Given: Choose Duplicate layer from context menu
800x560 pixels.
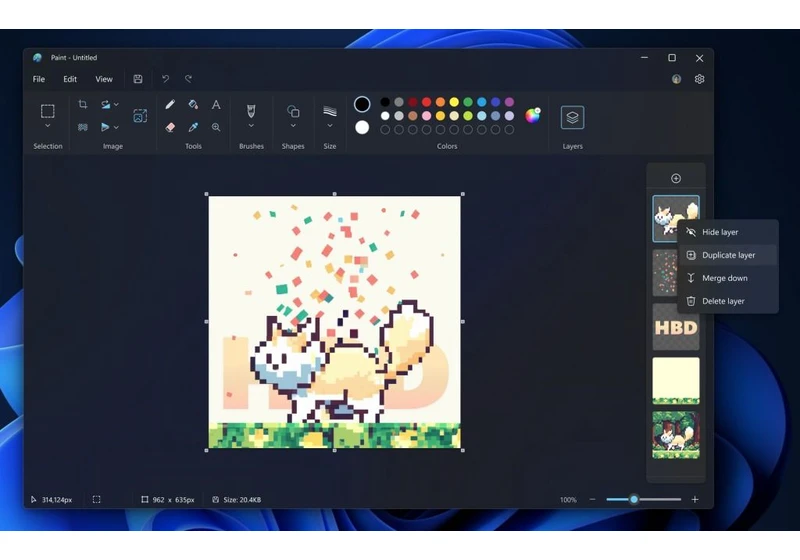Looking at the screenshot, I should point(728,255).
